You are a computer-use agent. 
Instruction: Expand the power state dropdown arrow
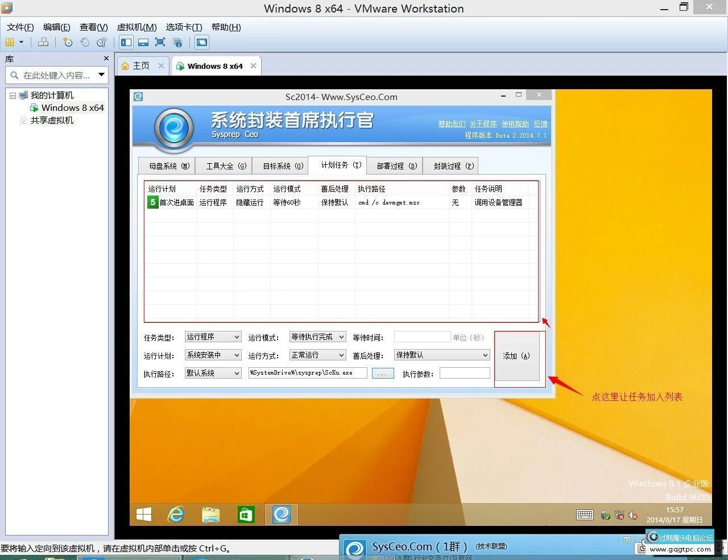20,42
